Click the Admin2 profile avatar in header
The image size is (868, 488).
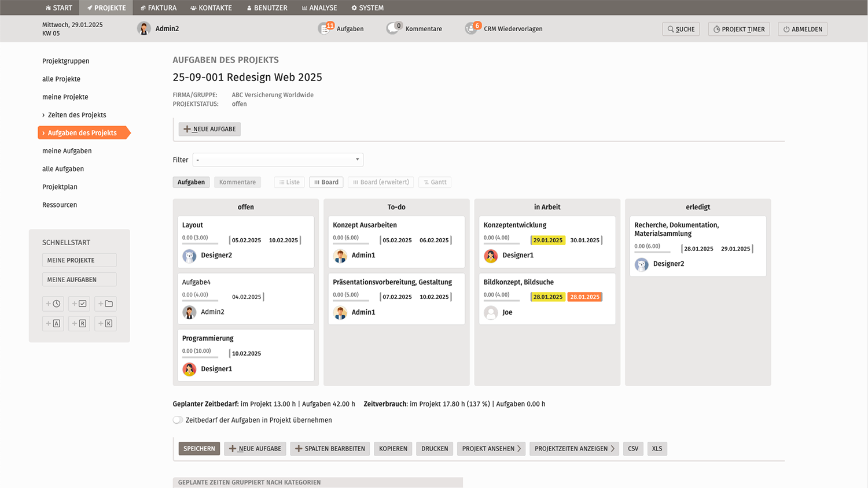(144, 28)
